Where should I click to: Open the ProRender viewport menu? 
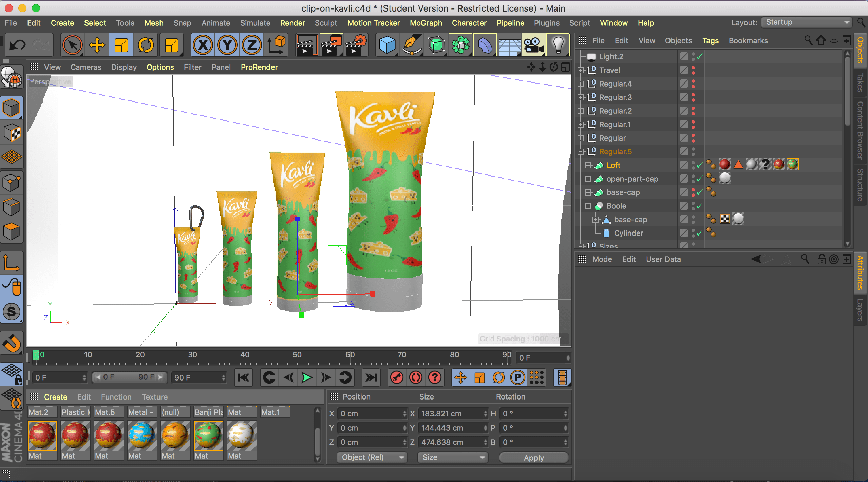(x=259, y=67)
